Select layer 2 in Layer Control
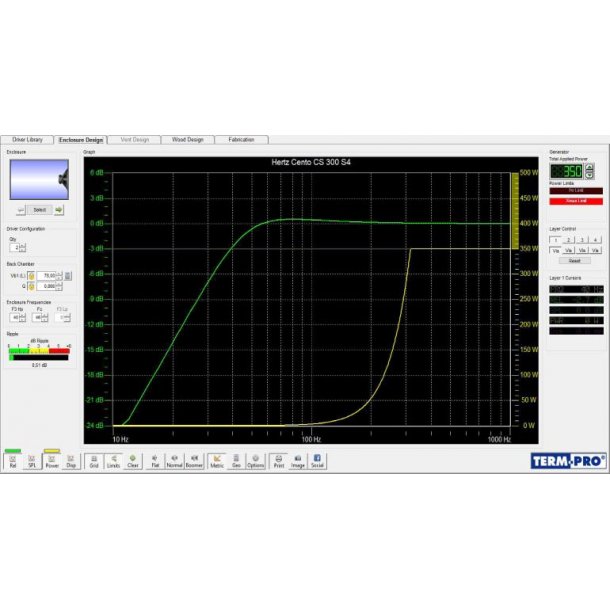The width and height of the screenshot is (610, 610). click(x=568, y=240)
